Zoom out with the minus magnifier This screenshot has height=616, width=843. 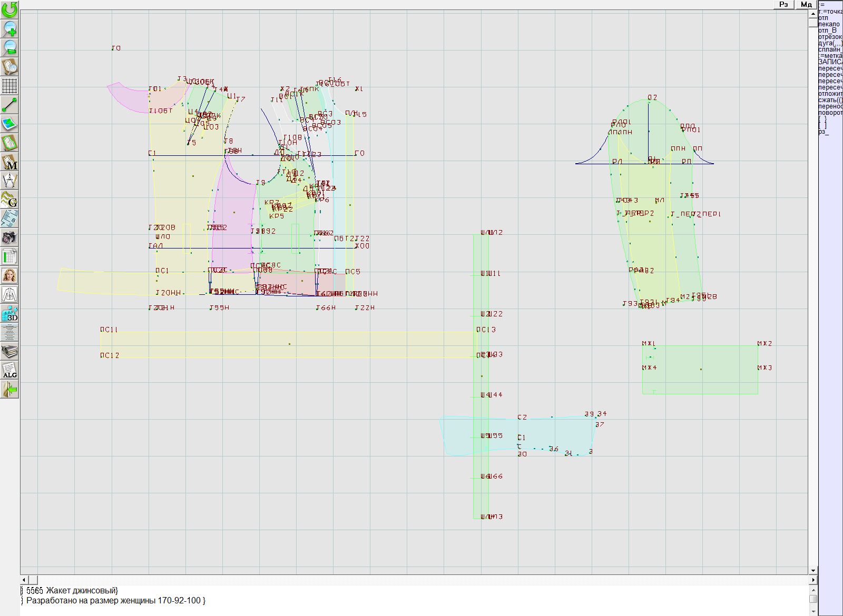[9, 47]
